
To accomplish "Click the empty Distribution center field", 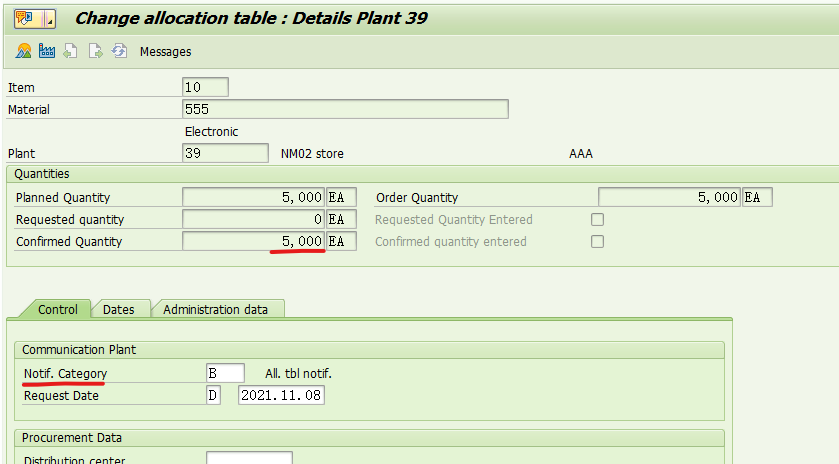I will click(x=249, y=458).
